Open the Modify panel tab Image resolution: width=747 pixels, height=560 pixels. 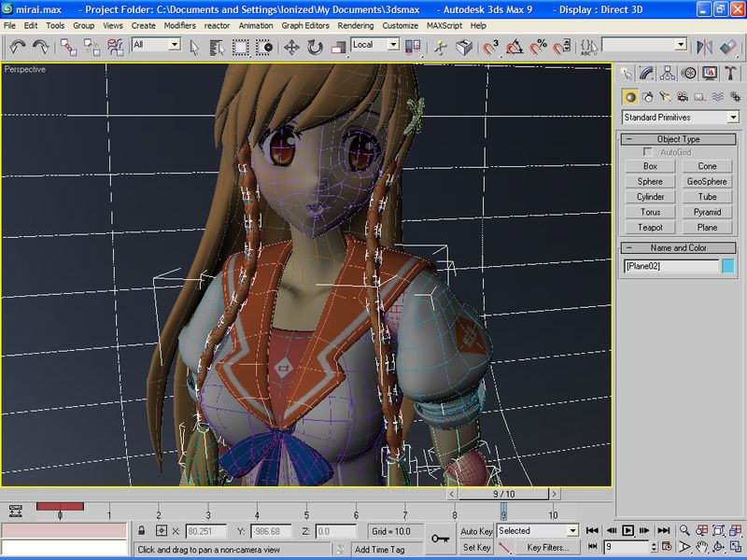[645, 72]
